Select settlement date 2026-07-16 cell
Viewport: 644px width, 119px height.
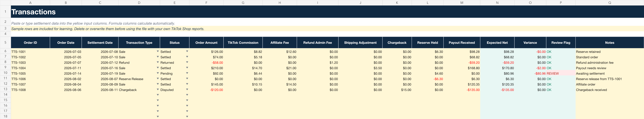pos(100,68)
